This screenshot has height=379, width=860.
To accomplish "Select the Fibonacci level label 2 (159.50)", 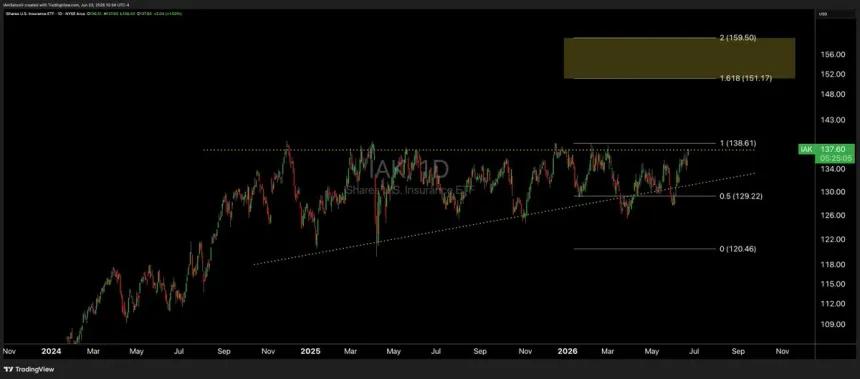I will [738, 38].
